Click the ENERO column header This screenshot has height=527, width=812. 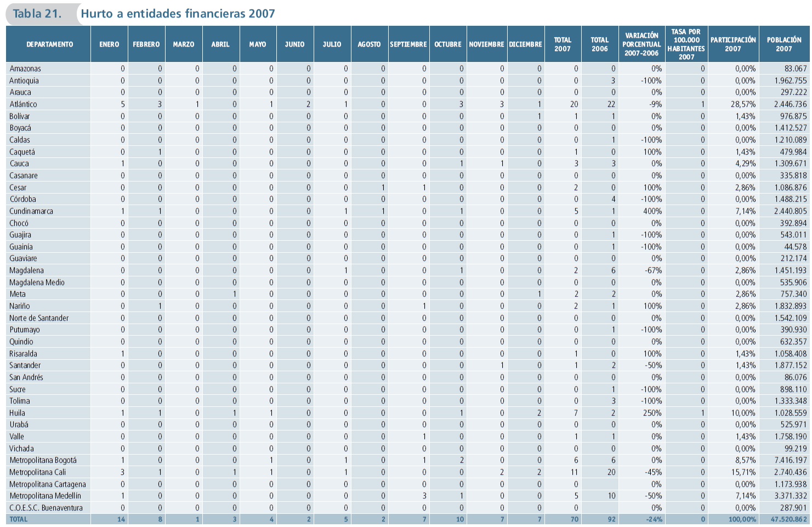click(109, 44)
